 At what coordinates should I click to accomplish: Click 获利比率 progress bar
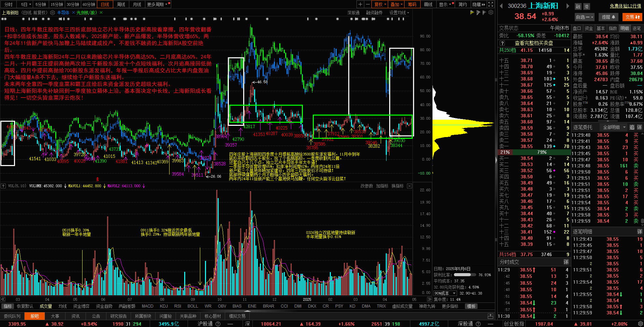click(465, 275)
